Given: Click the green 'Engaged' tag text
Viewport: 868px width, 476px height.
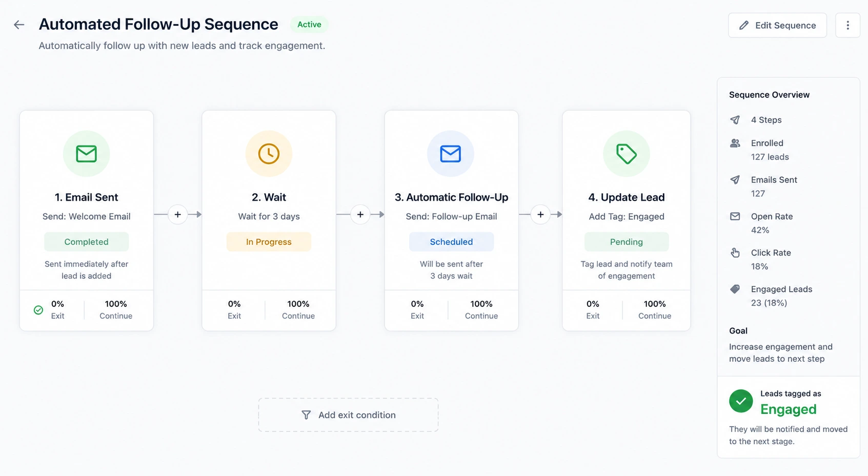Looking at the screenshot, I should [788, 409].
